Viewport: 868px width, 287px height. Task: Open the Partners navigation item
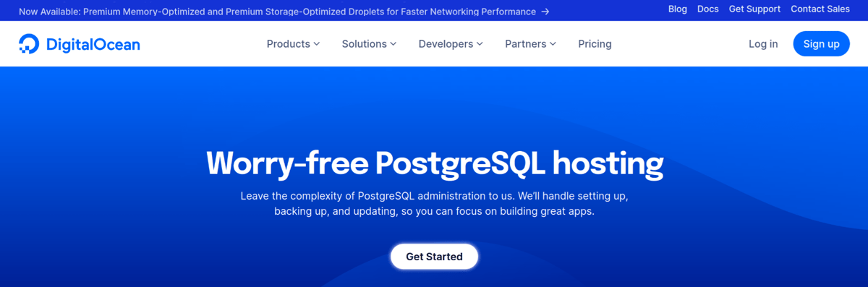click(530, 44)
